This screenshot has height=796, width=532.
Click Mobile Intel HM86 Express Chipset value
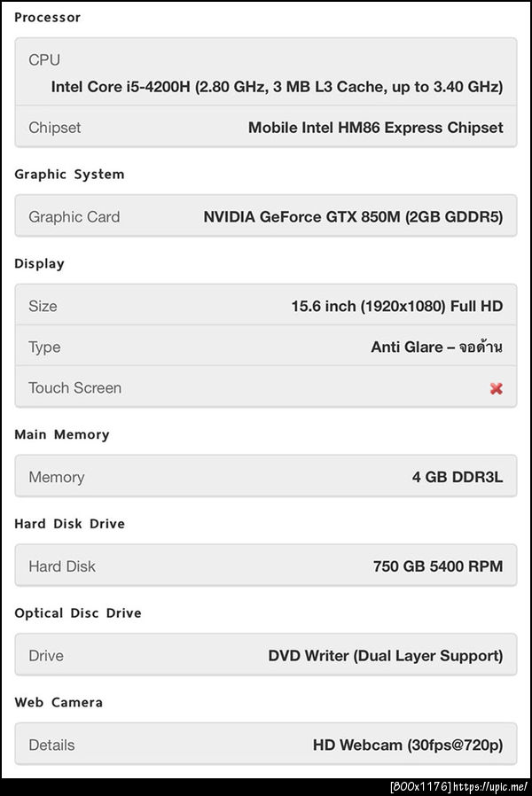[x=375, y=128]
